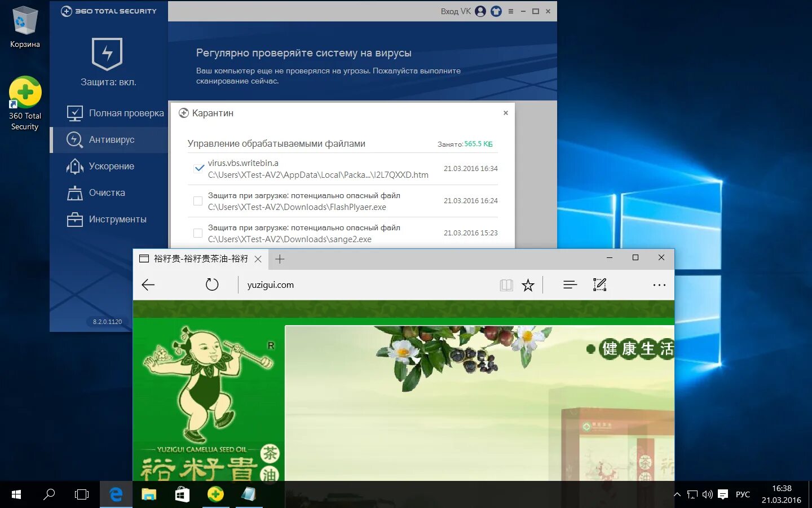Viewport: 812px width, 508px height.
Task: Open Task View
Action: pyautogui.click(x=82, y=494)
